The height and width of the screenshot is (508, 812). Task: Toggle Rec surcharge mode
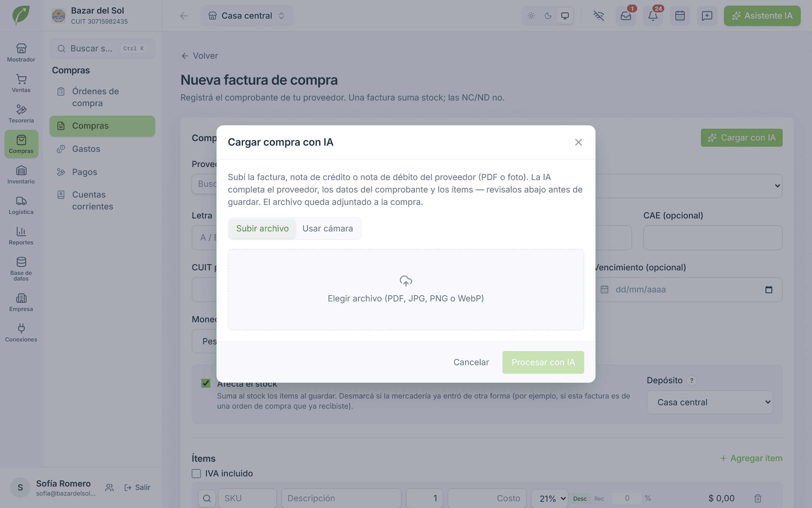tap(599, 499)
